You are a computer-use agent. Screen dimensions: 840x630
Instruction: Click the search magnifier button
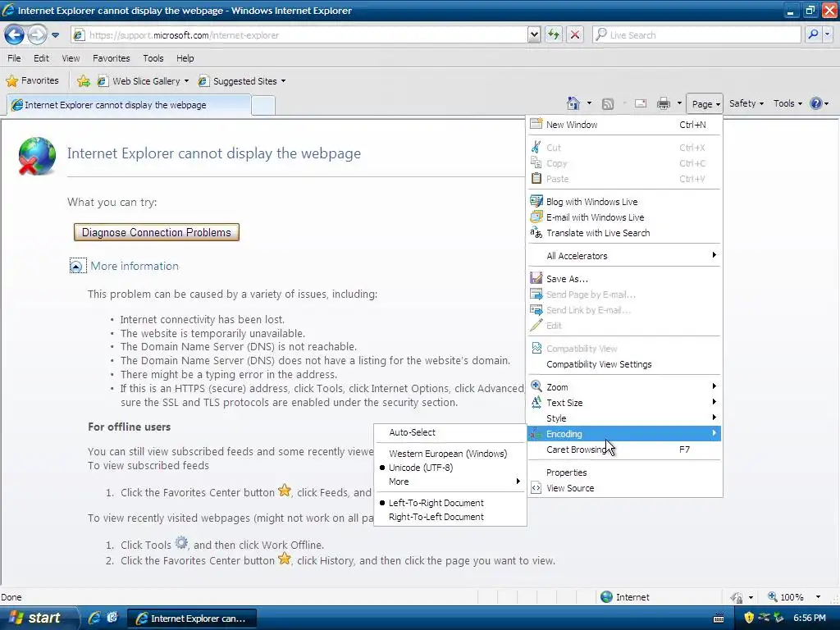(x=813, y=34)
